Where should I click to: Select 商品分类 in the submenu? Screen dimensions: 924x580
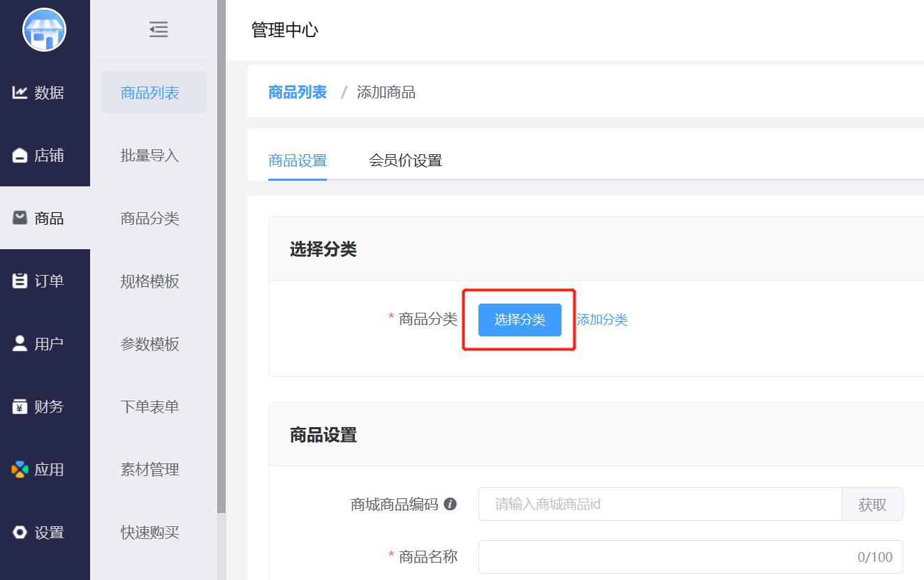150,218
